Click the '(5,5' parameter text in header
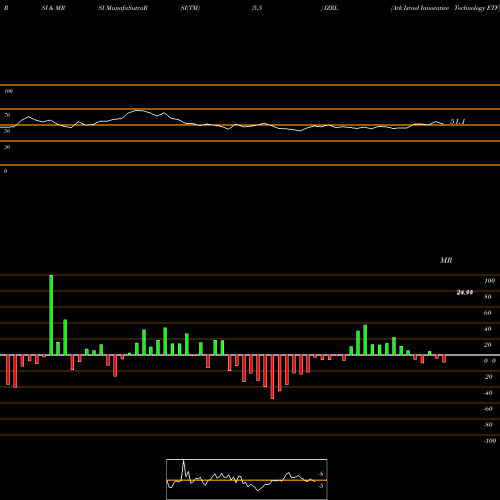Viewport: 500px width, 500px height. pos(257,8)
